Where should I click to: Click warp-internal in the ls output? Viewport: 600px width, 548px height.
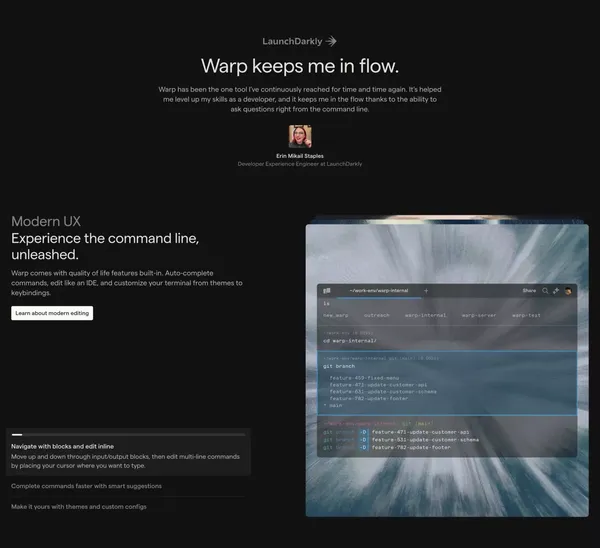pos(426,315)
